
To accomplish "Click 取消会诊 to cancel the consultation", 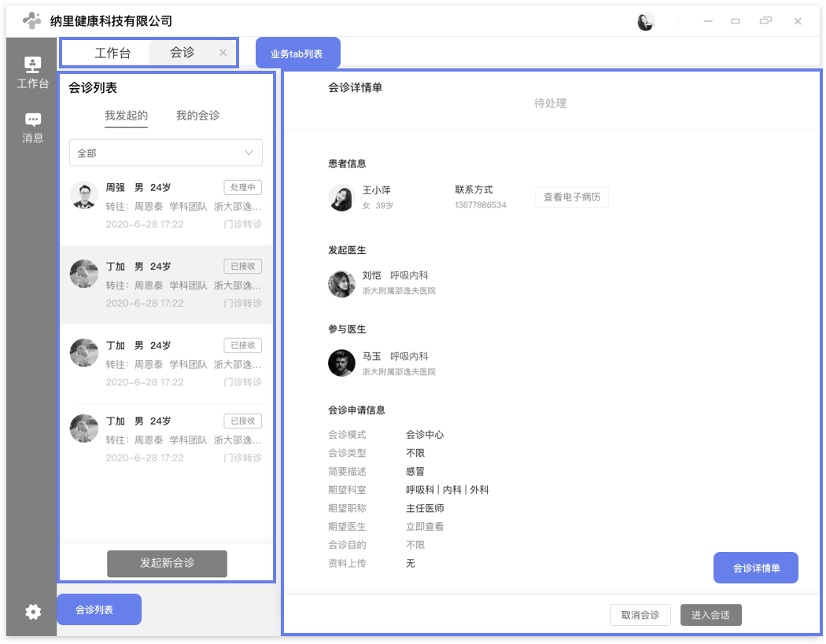I will point(640,615).
